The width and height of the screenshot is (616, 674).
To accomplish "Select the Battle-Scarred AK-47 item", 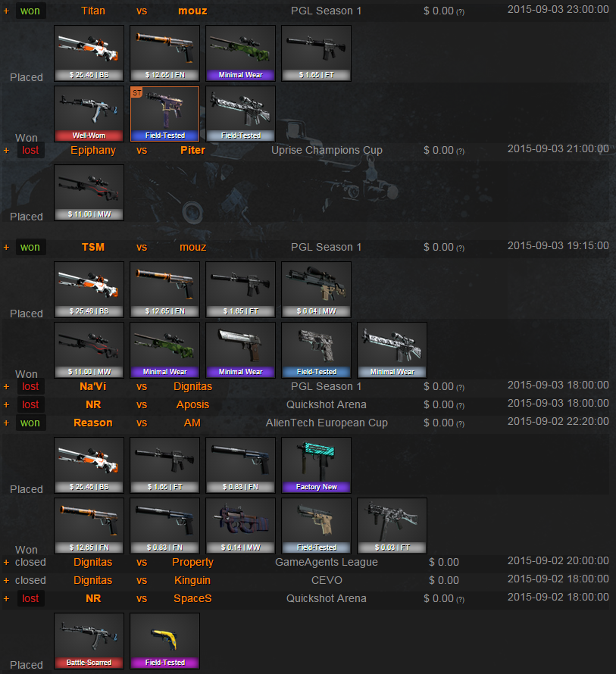I will coord(89,641).
